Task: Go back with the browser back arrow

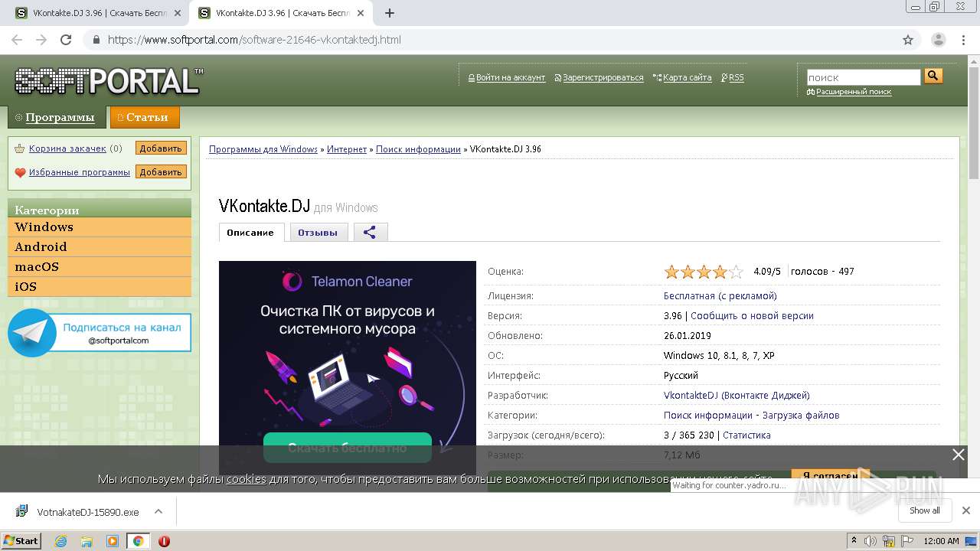Action: 17,40
